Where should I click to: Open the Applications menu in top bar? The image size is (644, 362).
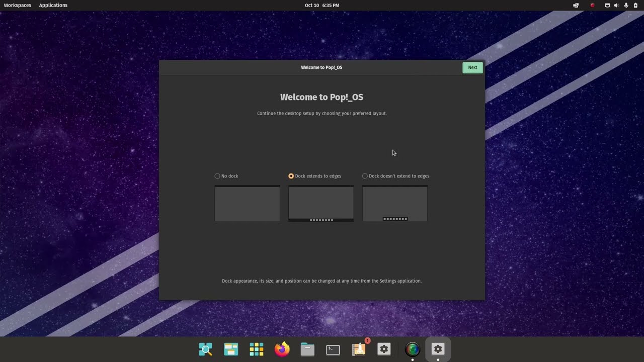tap(53, 5)
